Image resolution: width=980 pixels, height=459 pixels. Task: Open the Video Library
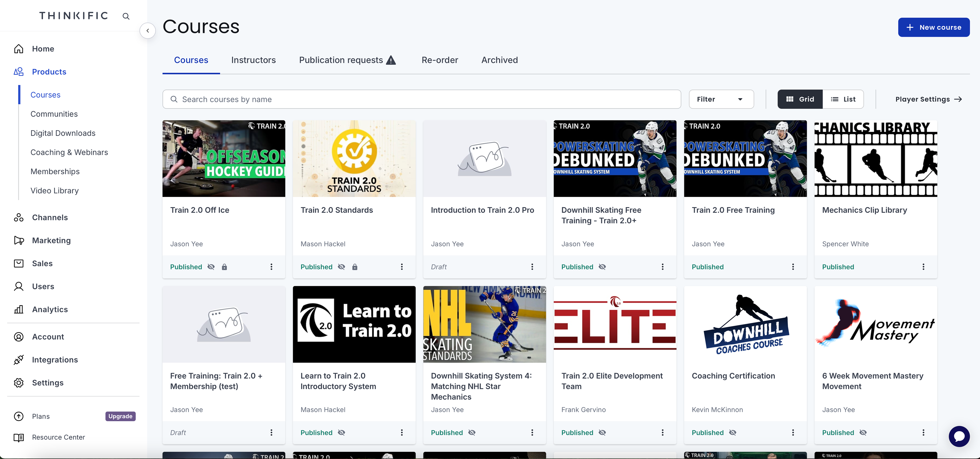(54, 191)
